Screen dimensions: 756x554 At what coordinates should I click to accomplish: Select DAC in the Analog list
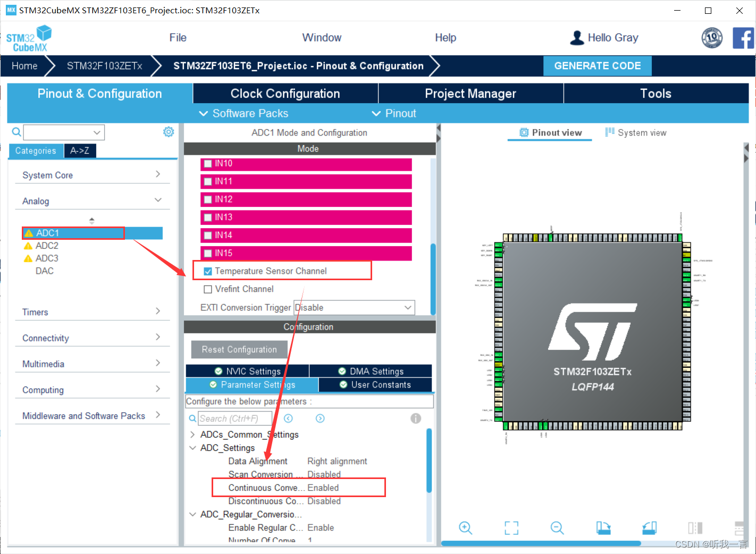[45, 271]
